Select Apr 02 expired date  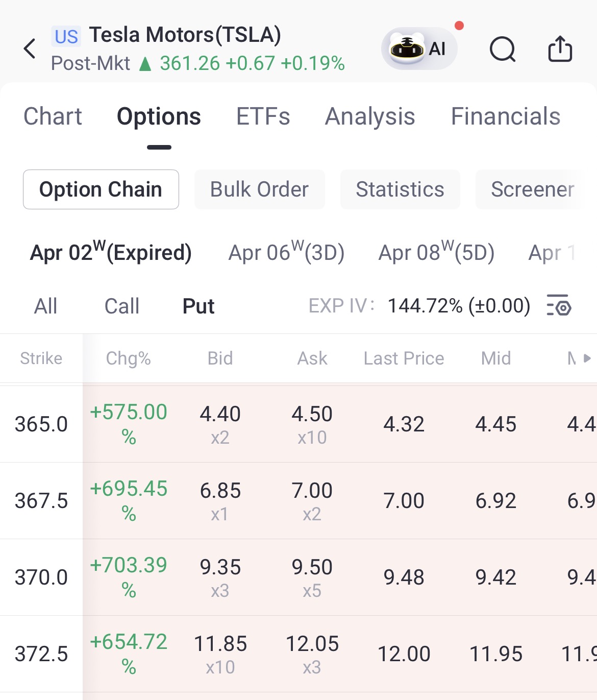pos(111,252)
